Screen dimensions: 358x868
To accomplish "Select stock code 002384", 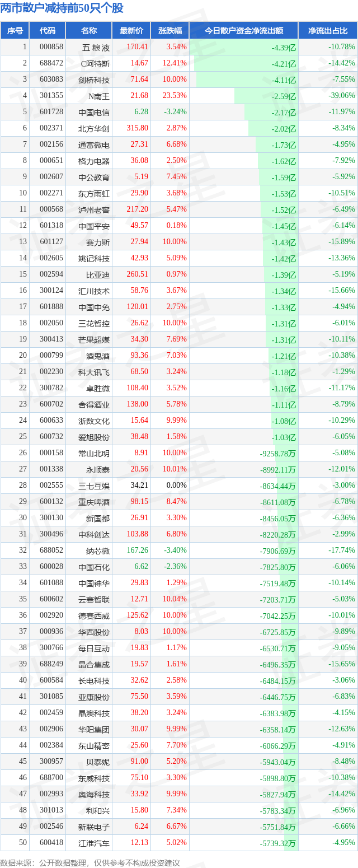I will click(51, 745).
